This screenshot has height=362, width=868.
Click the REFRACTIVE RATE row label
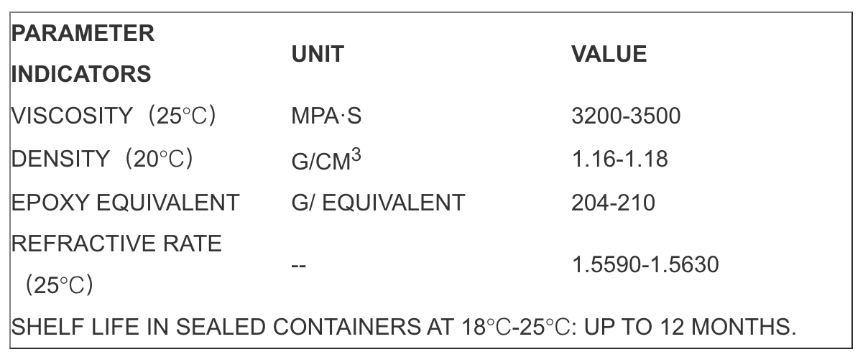[118, 244]
